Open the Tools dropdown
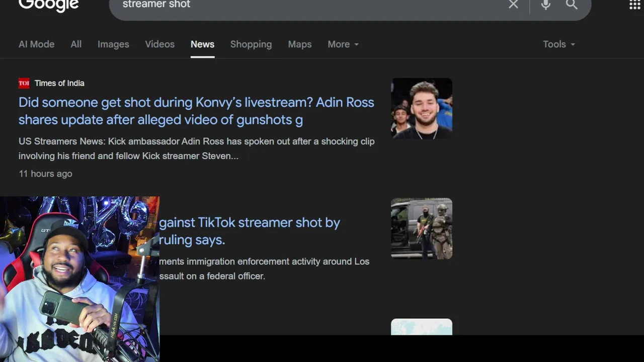The image size is (644, 362). [558, 44]
